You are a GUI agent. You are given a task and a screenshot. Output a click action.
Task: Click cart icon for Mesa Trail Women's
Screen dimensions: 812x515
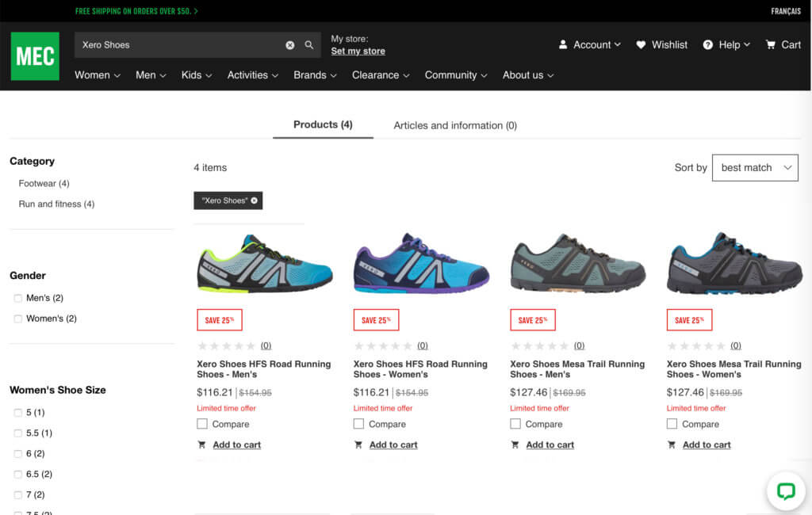(x=671, y=444)
